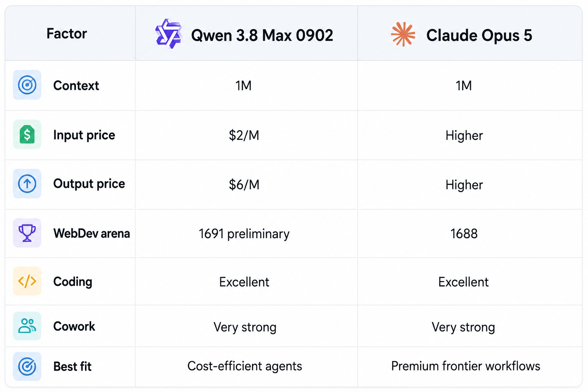Click the "Input price" row label
Image resolution: width=588 pixels, height=392 pixels.
click(84, 135)
